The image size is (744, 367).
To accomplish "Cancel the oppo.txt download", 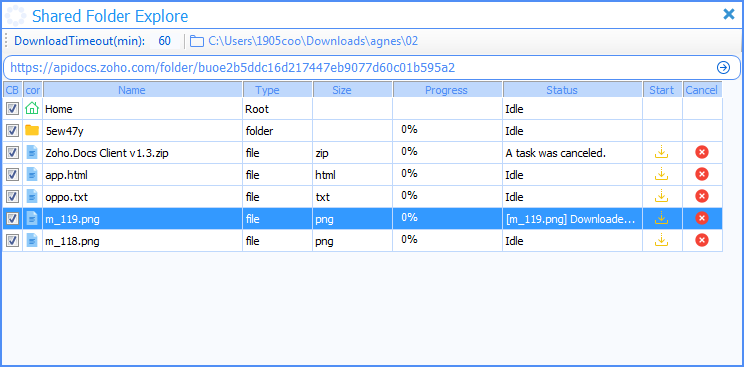I will pyautogui.click(x=702, y=196).
